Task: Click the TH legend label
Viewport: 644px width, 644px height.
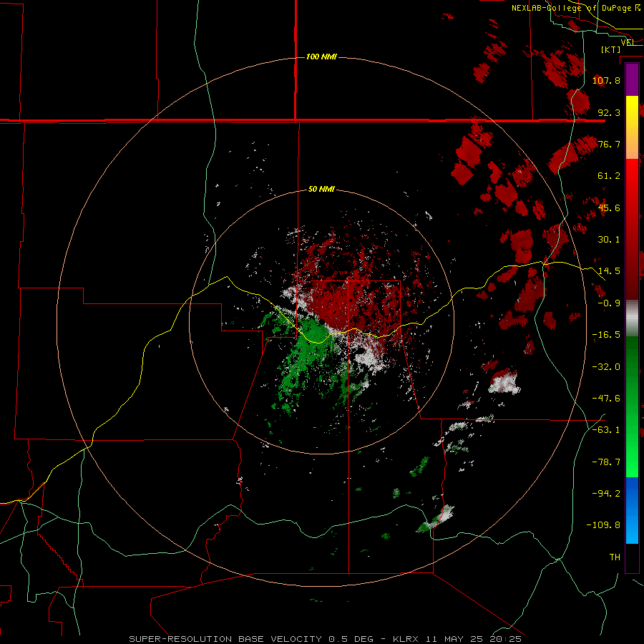Action: [615, 557]
